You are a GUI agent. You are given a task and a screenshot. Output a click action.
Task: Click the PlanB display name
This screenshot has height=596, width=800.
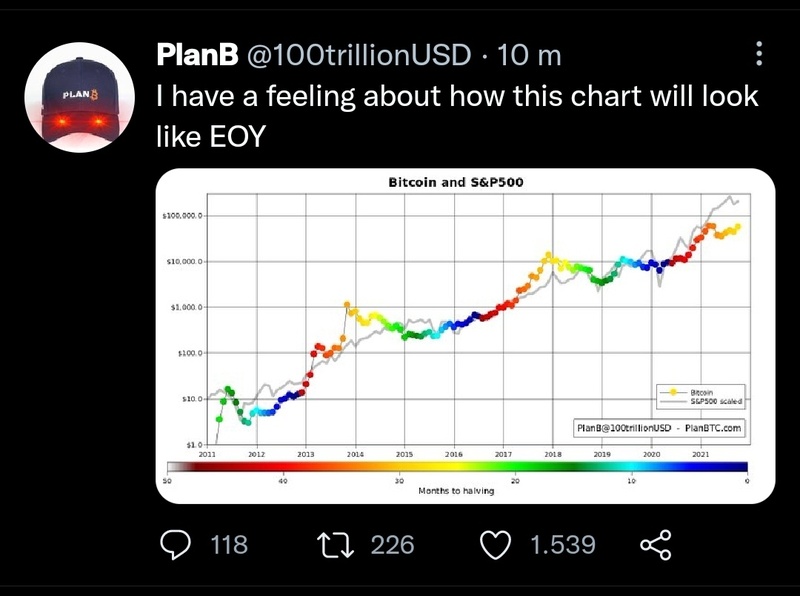pyautogui.click(x=197, y=56)
